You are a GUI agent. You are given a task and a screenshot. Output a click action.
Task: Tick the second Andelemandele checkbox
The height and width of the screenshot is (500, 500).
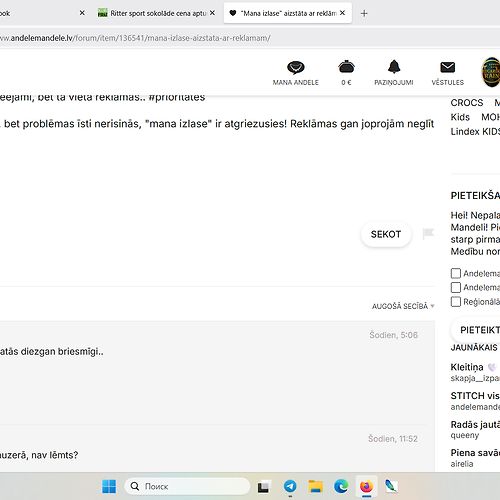pos(456,287)
